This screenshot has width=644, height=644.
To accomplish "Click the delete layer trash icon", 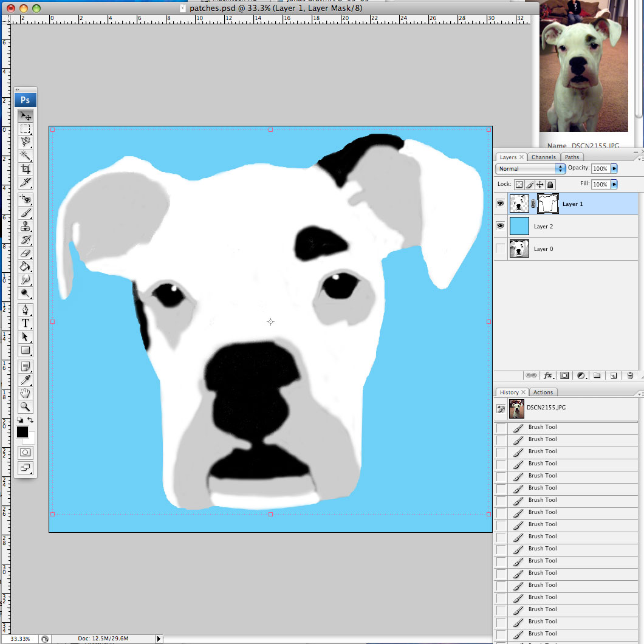I will [630, 375].
